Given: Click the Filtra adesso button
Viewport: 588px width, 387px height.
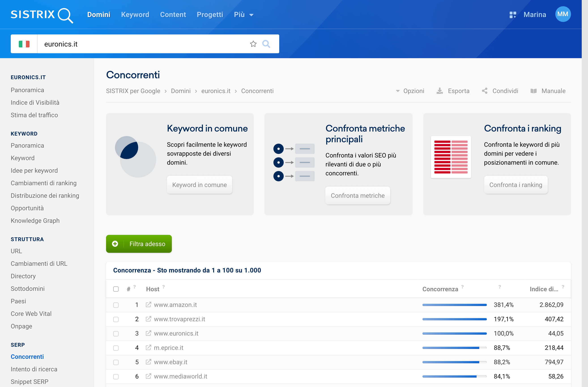Looking at the screenshot, I should [139, 244].
